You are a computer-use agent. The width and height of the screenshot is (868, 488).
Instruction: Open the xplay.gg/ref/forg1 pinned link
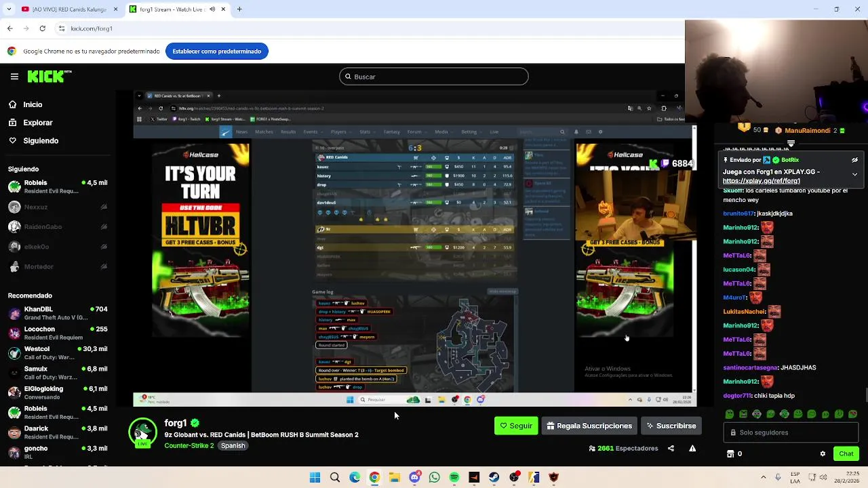pos(762,181)
